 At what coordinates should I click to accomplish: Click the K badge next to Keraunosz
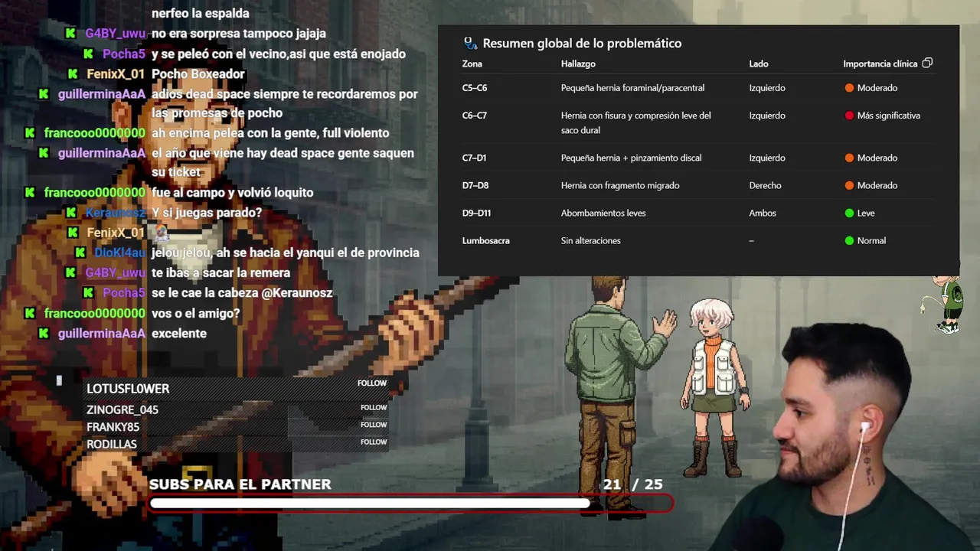[71, 212]
